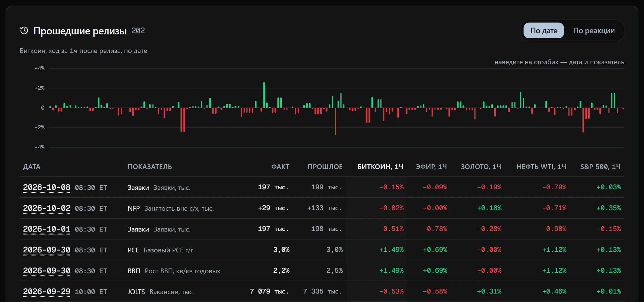Click the -0.51% bitcoin value

(x=391, y=229)
